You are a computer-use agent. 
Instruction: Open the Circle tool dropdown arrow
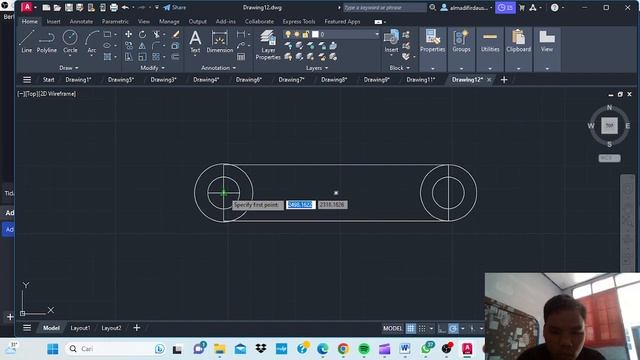coord(70,56)
